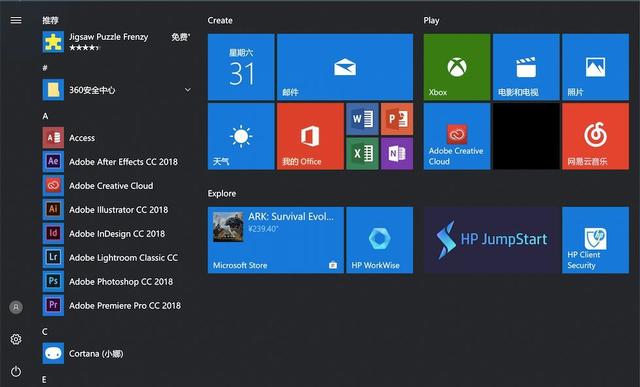Screen dimensions: 640x387
Task: Open the Settings gear
Action: (x=16, y=339)
